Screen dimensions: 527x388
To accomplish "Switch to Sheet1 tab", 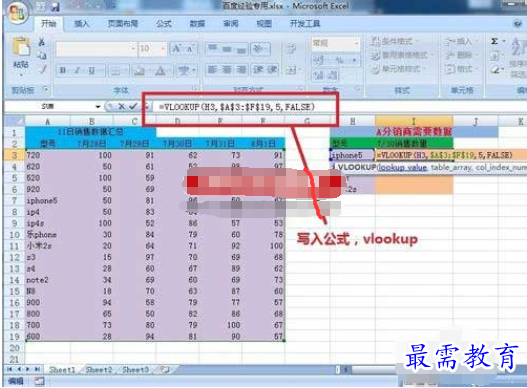I will 62,370.
